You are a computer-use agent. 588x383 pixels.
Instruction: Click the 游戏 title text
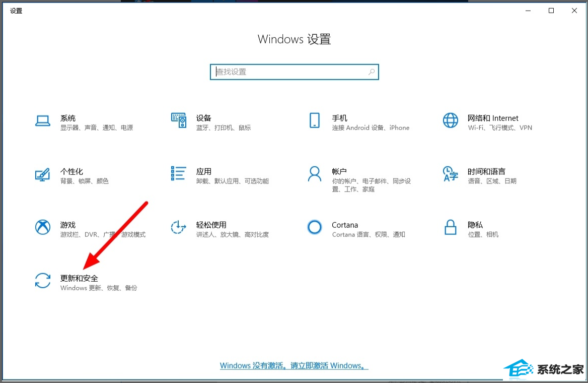(x=68, y=225)
